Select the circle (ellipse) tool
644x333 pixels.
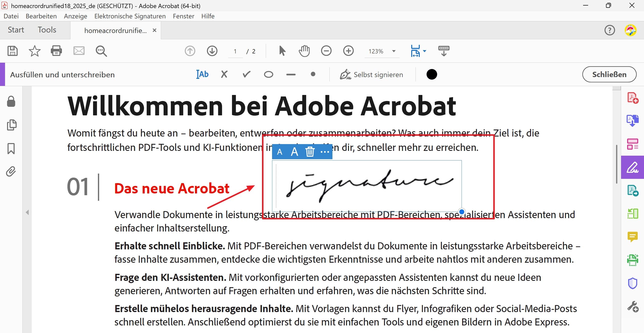[269, 75]
